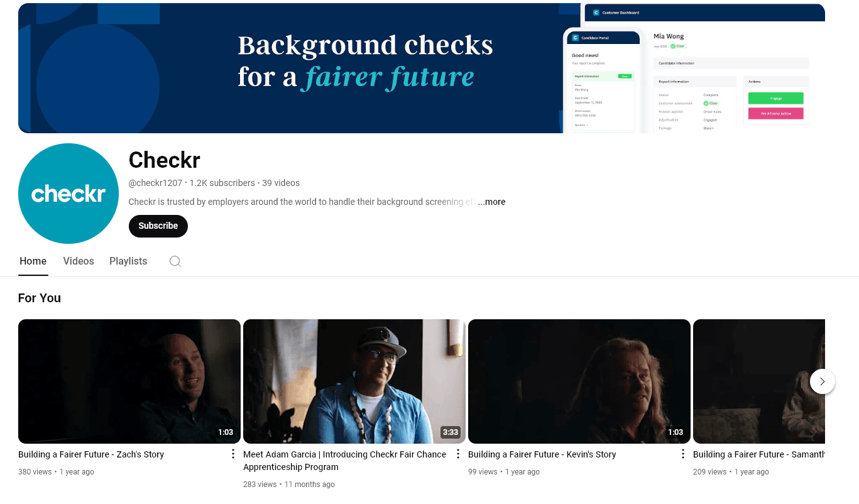Play the Kevin's Story video thumbnail
Screen dimensions: 859x504
click(579, 381)
